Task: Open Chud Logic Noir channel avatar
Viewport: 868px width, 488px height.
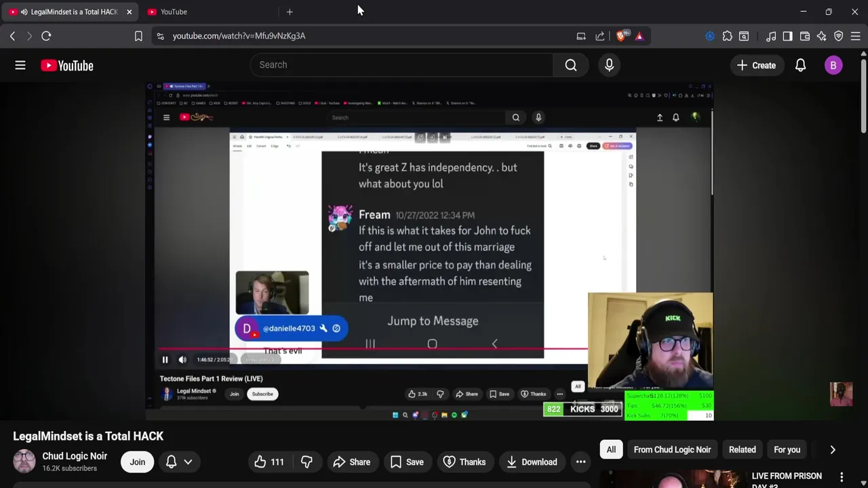Action: pos(24,462)
